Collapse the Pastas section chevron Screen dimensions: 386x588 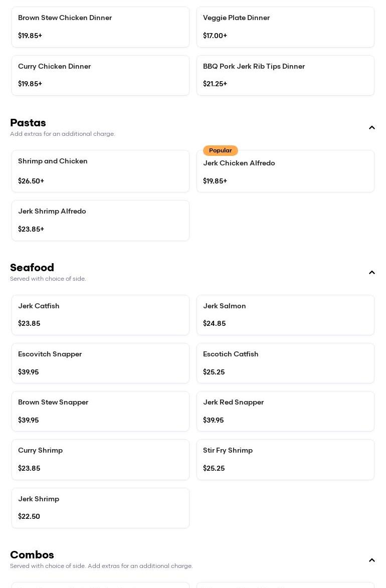[372, 128]
